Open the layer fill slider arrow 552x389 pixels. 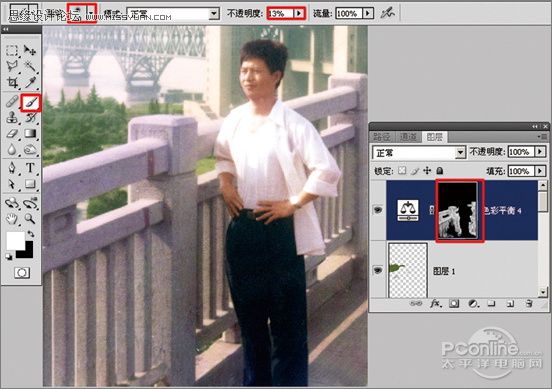(x=540, y=171)
